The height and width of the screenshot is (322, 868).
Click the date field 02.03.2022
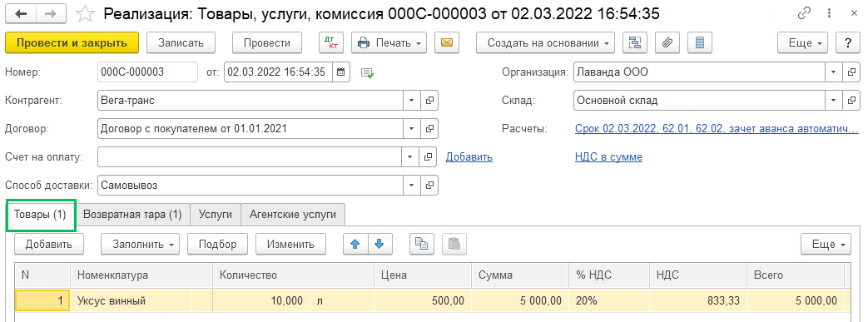[279, 72]
